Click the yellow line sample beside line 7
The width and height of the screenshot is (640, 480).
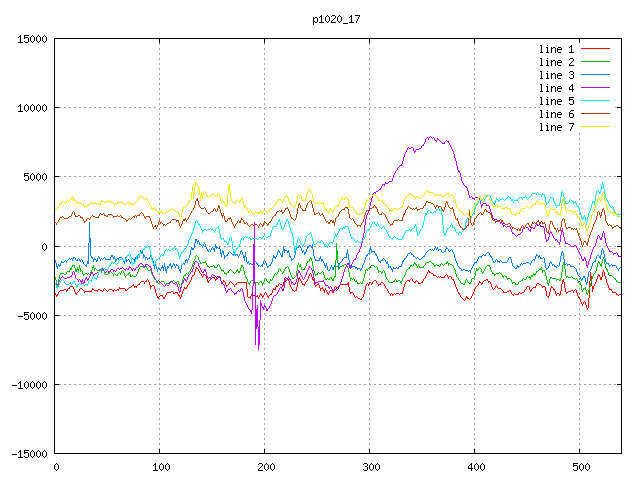pos(595,127)
